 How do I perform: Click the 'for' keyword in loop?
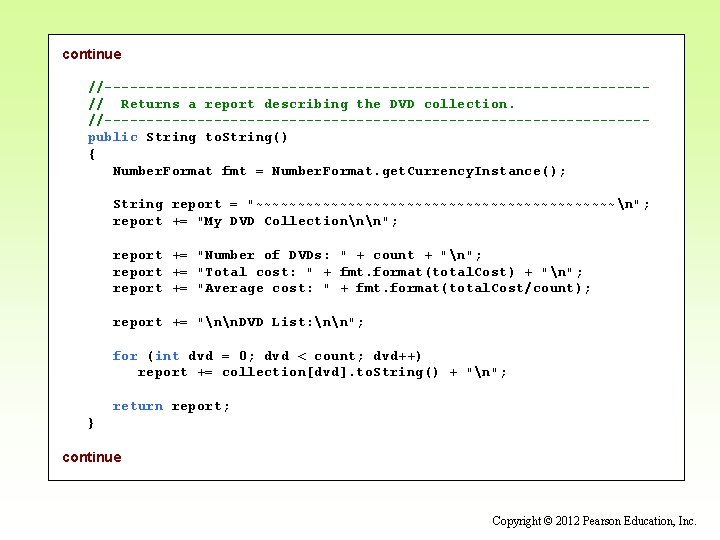[125, 356]
